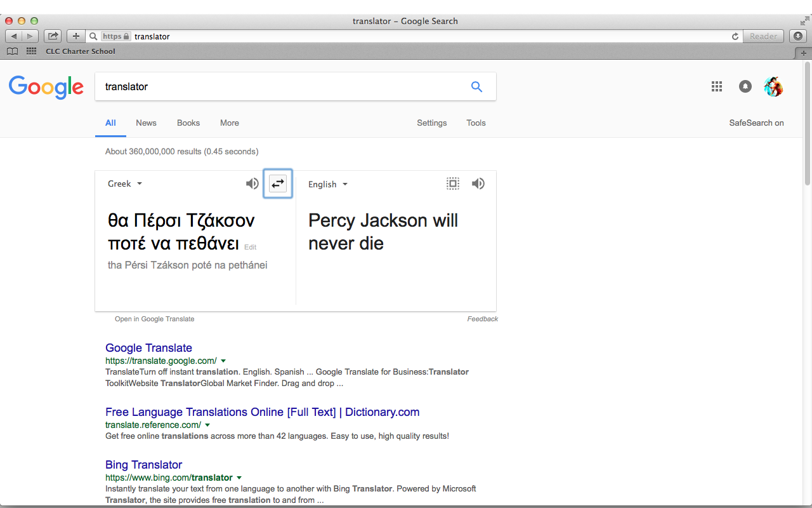Click the translate.reference.com green URL
Viewport: 812px width, 508px height.
point(153,425)
